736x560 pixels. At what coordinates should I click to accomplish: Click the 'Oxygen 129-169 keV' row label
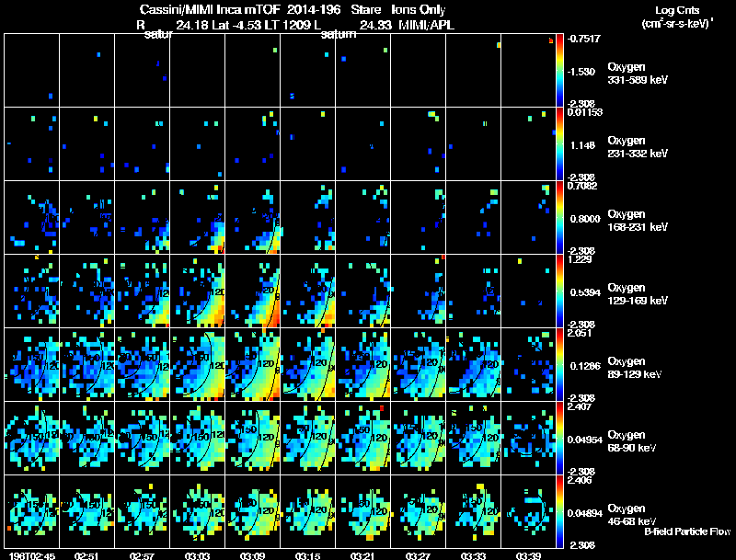point(638,294)
